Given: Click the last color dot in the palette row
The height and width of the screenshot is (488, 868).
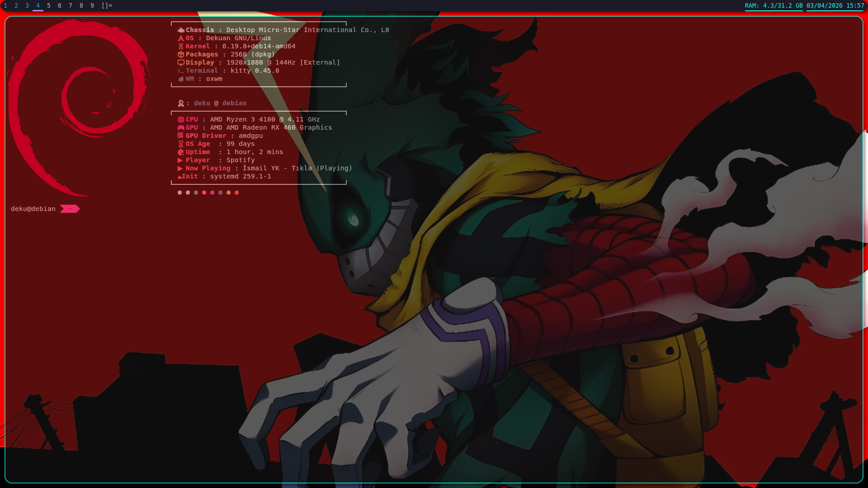Looking at the screenshot, I should [x=236, y=192].
